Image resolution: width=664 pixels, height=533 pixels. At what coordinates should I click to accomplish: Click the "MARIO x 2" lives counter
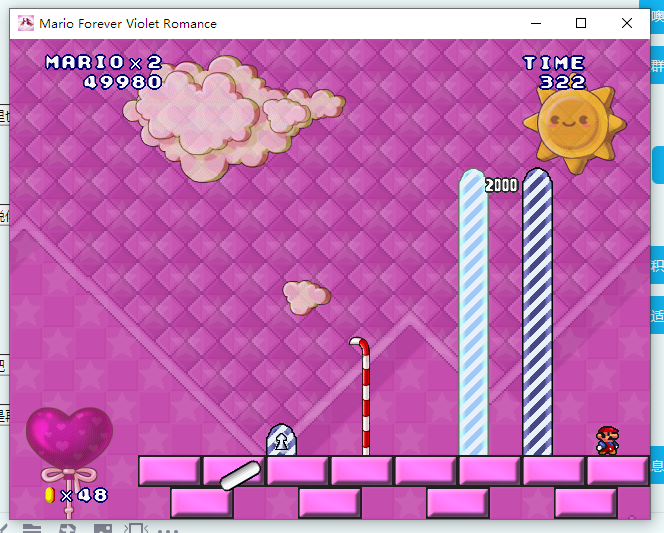coord(104,63)
